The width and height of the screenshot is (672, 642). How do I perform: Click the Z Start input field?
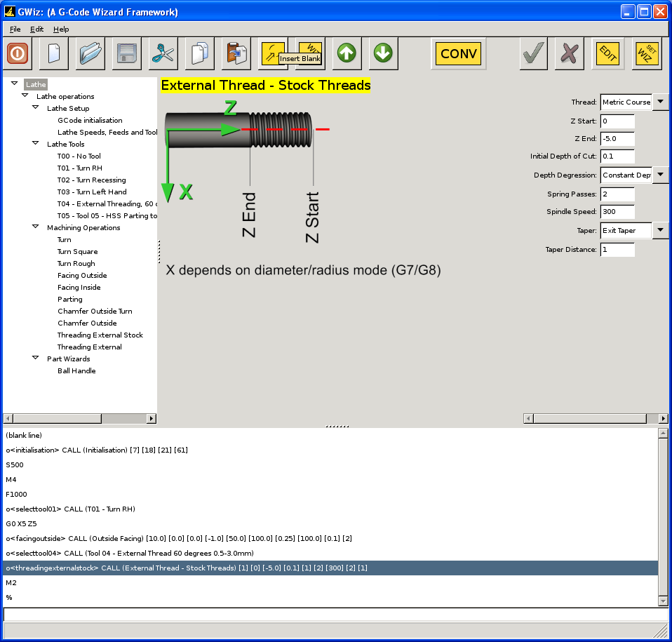click(617, 121)
